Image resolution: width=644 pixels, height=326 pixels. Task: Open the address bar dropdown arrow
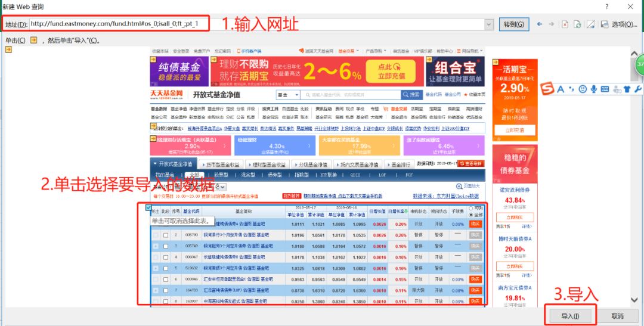point(489,24)
